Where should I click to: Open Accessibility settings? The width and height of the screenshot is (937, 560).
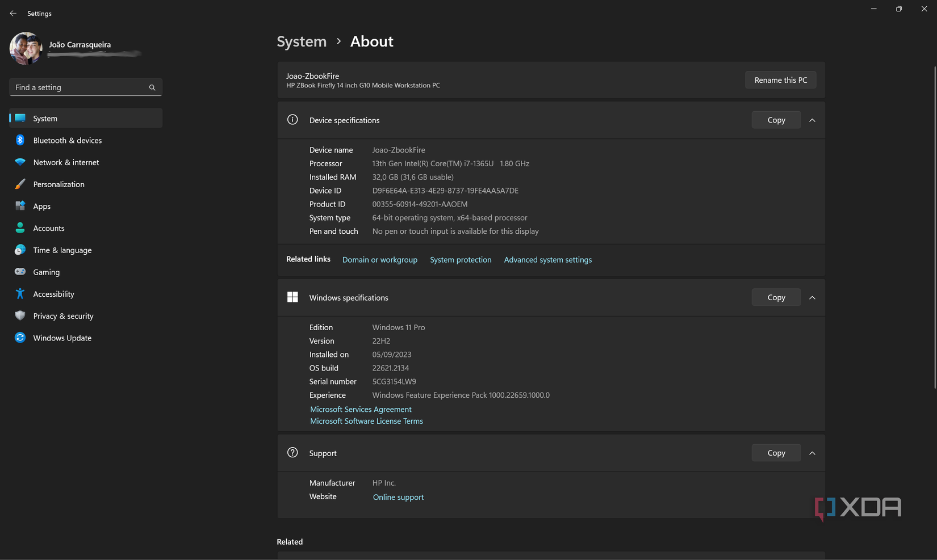pyautogui.click(x=53, y=294)
